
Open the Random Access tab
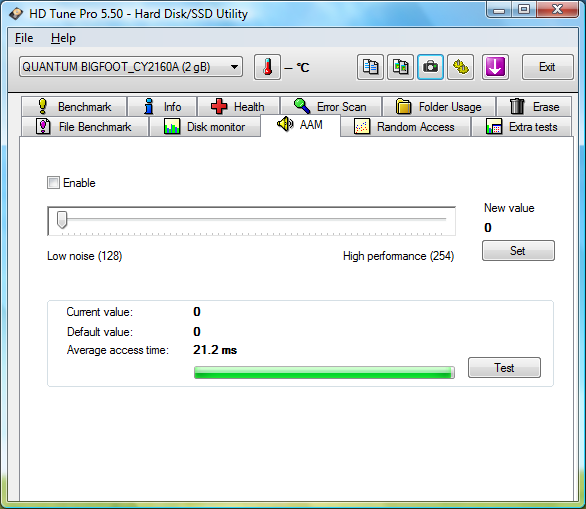click(405, 127)
